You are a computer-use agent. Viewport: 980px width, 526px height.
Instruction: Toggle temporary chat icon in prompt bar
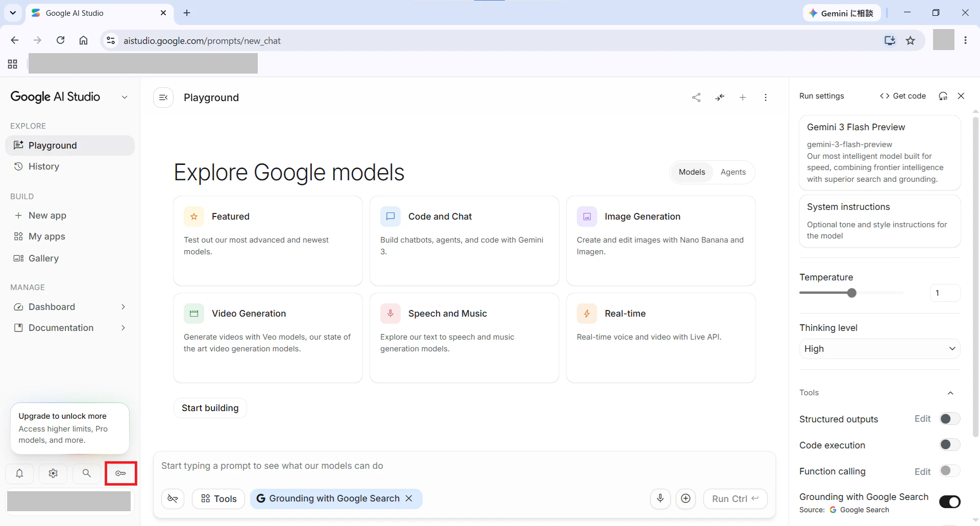pos(173,498)
